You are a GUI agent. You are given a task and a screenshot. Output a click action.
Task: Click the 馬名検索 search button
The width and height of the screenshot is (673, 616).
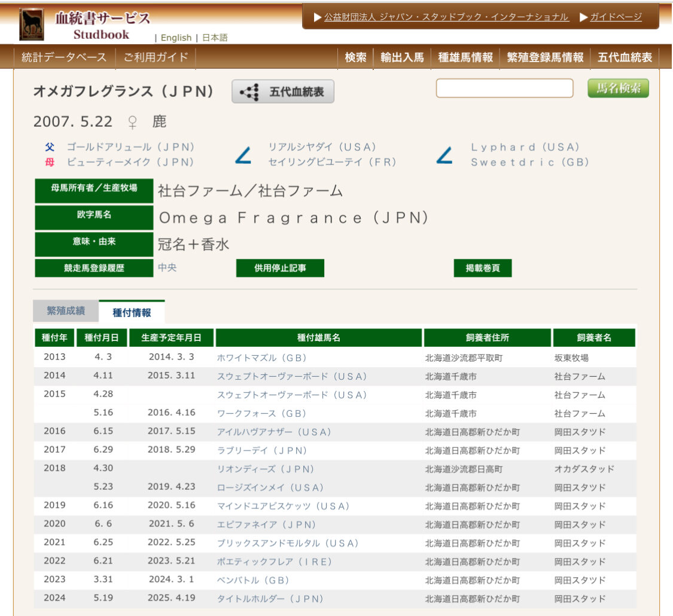(618, 88)
